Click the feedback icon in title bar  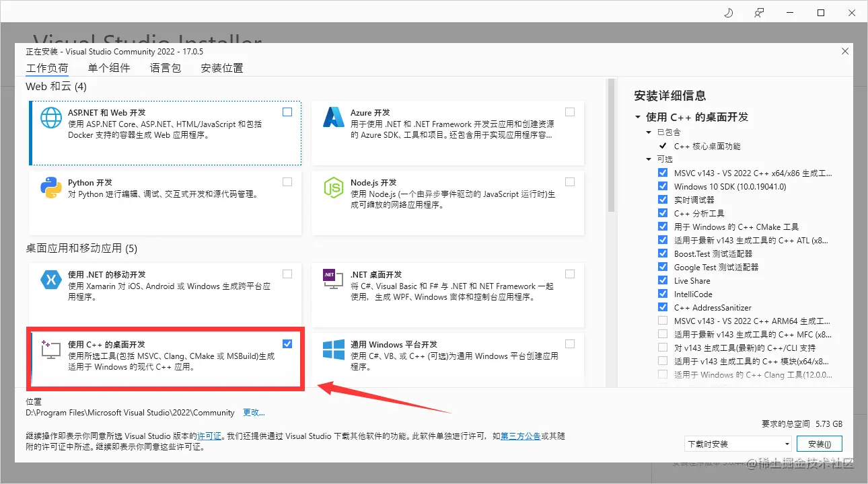(759, 13)
